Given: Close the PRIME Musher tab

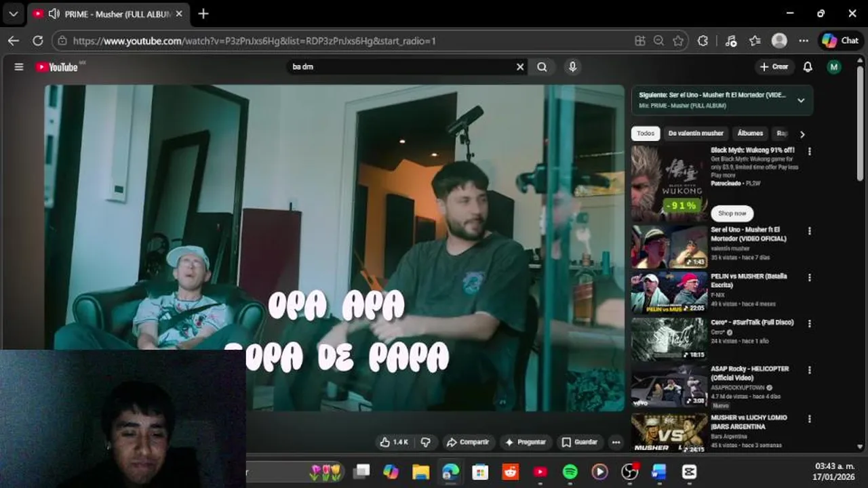Looking at the screenshot, I should click(x=178, y=14).
